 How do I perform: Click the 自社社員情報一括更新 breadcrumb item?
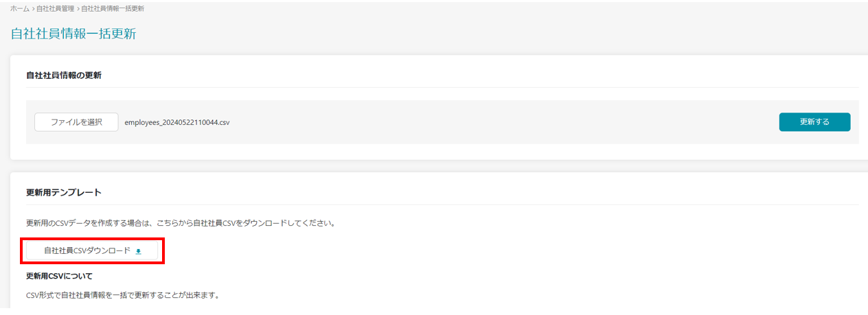[x=112, y=8]
